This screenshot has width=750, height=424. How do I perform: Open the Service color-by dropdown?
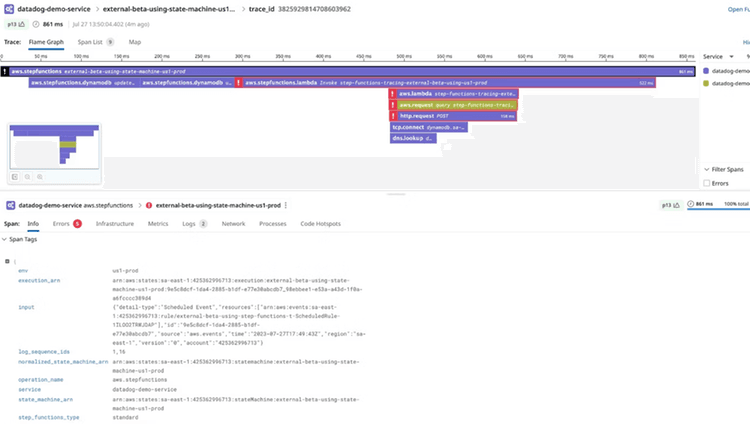(x=718, y=56)
